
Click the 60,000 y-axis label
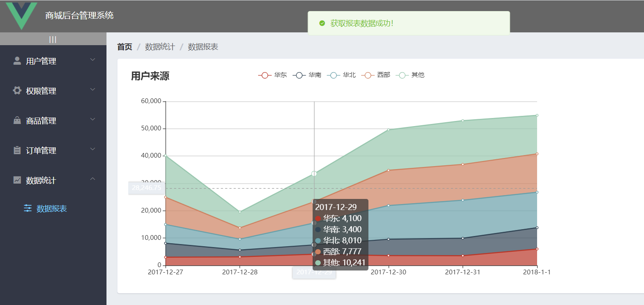[x=151, y=101]
